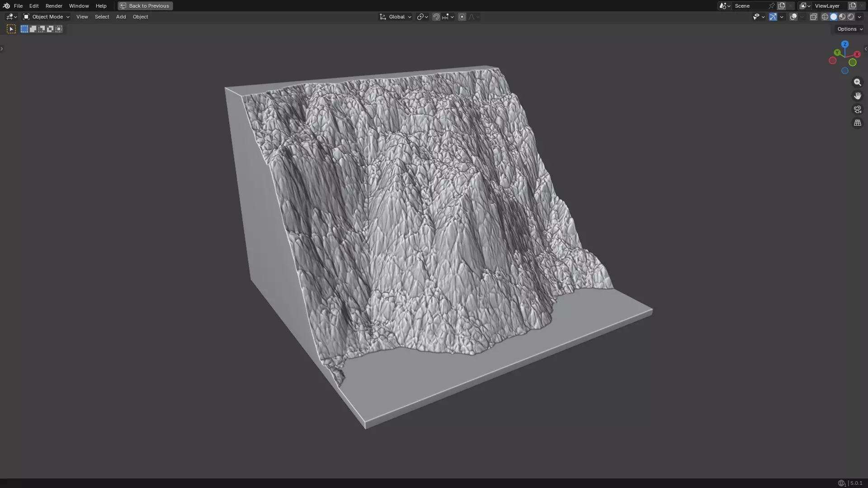Viewport: 868px width, 488px height.
Task: Open the Object Mode dropdown
Action: coord(46,17)
